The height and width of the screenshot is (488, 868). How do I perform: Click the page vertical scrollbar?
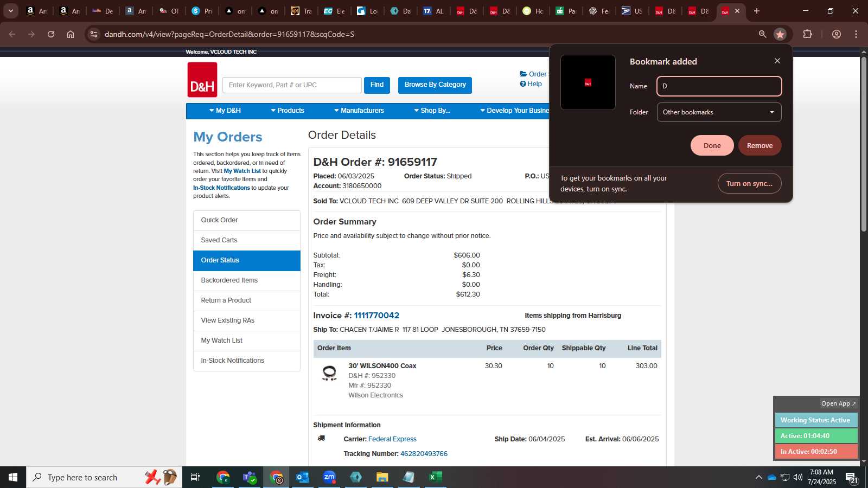864,144
